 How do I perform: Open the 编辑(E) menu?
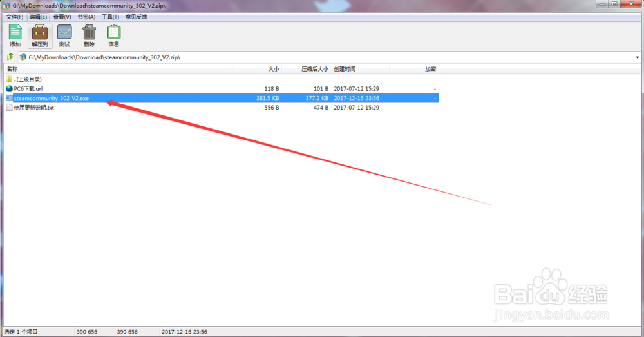pos(38,17)
